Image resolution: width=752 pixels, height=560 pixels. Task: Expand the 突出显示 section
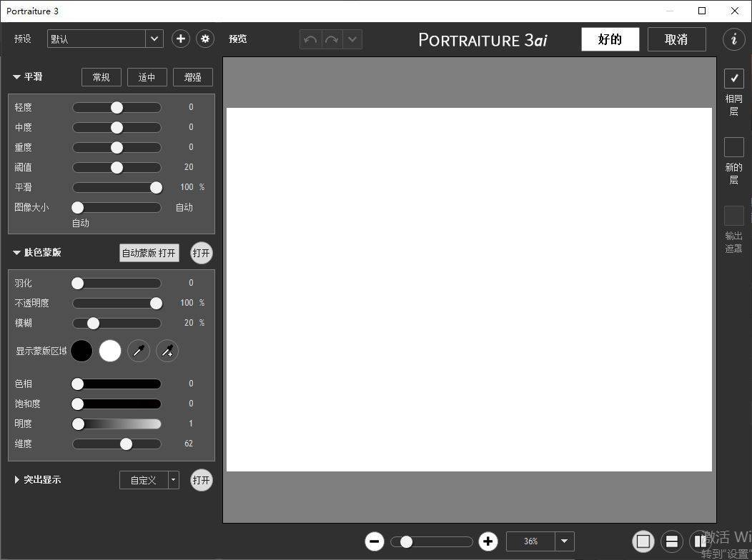point(17,480)
